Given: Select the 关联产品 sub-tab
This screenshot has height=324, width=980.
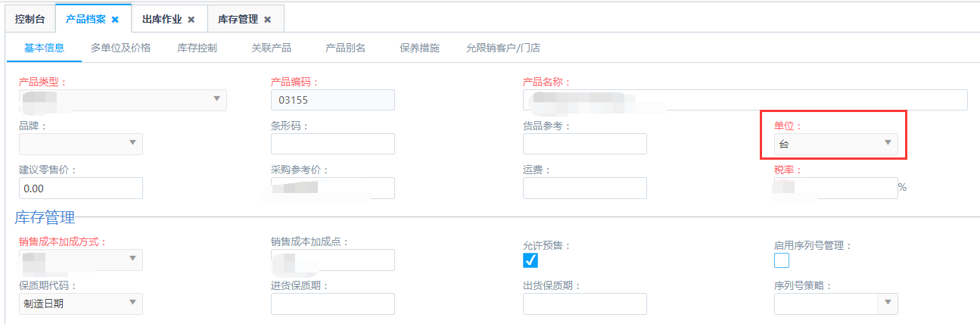Looking at the screenshot, I should tap(271, 48).
